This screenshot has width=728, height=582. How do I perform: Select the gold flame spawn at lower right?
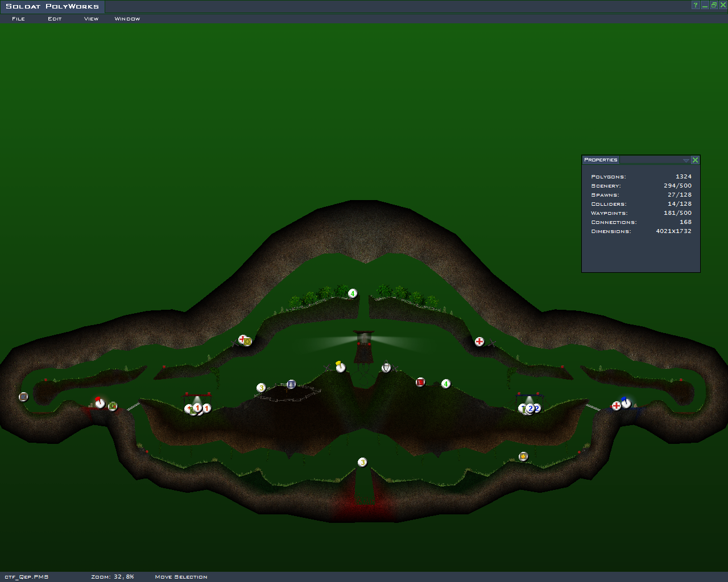click(x=523, y=456)
